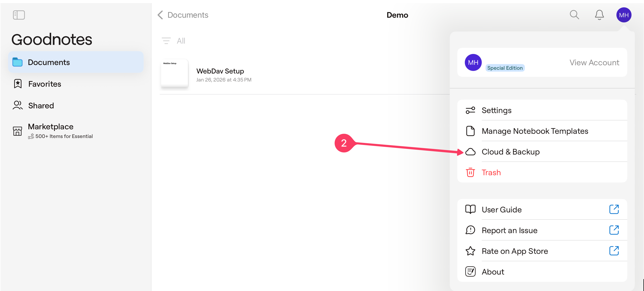The width and height of the screenshot is (644, 291).
Task: Open the About menu entry
Action: click(542, 272)
